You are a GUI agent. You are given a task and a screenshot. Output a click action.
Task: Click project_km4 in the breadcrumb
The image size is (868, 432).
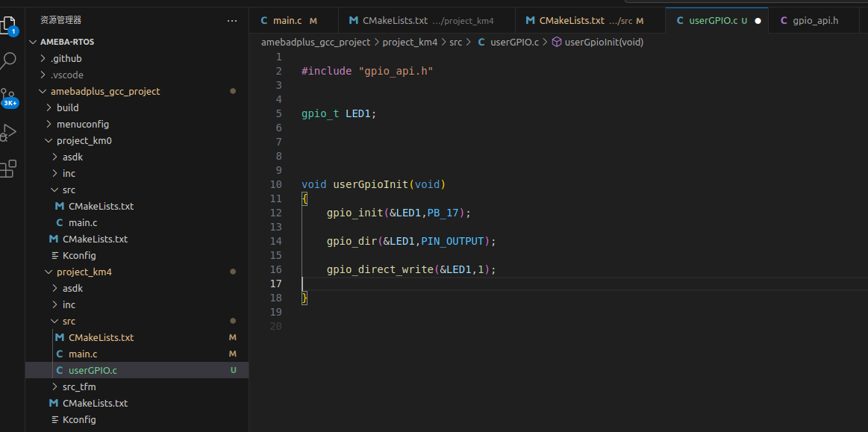(x=410, y=42)
